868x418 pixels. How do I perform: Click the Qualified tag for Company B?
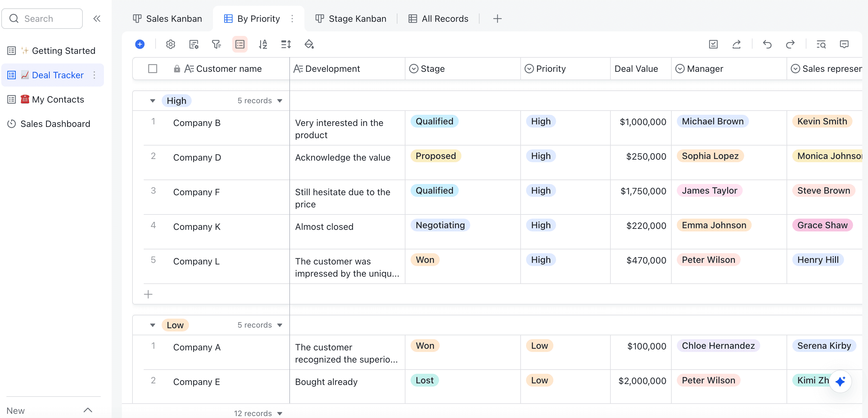click(x=434, y=121)
